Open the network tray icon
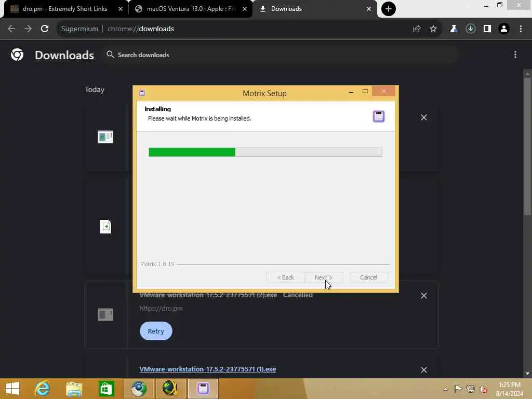Viewport: 532px width, 399px height. 470,389
